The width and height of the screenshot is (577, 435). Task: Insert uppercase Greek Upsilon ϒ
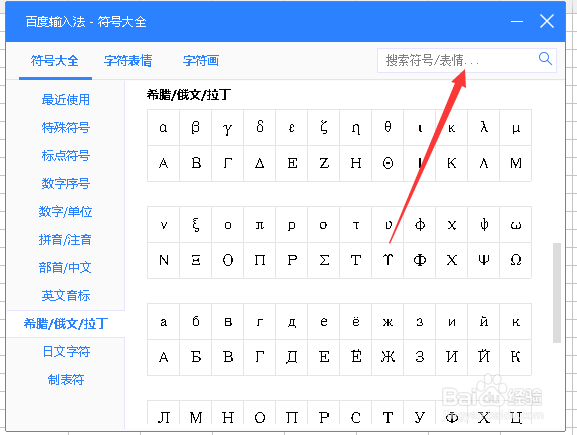[x=387, y=260]
